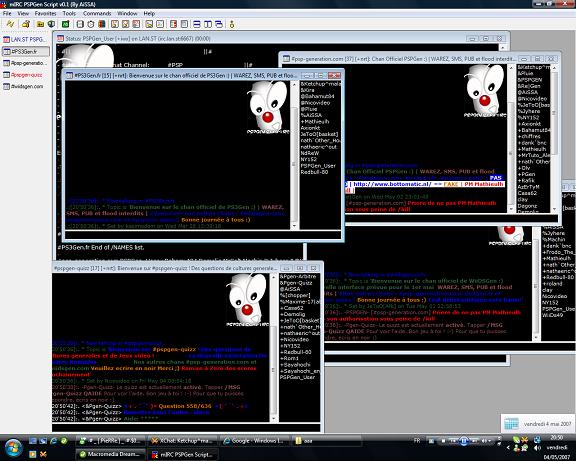Viewport: 576px width, 461px height.
Task: Click the List Channels toolbar icon
Action: (x=51, y=24)
